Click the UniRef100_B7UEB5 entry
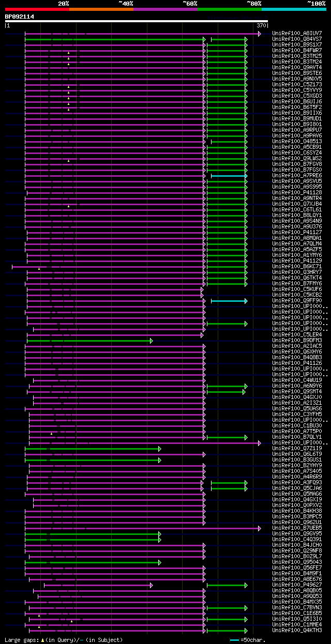The width and height of the screenshot is (331, 644). (297, 528)
